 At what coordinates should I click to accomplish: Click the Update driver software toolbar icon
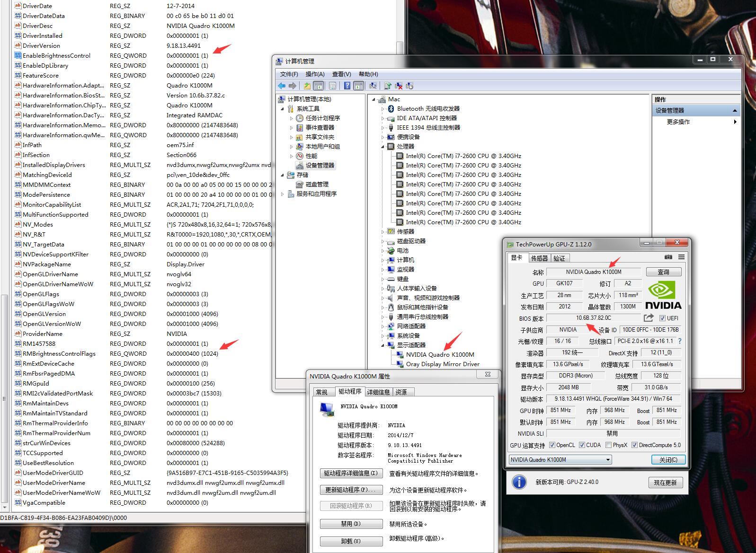(388, 86)
